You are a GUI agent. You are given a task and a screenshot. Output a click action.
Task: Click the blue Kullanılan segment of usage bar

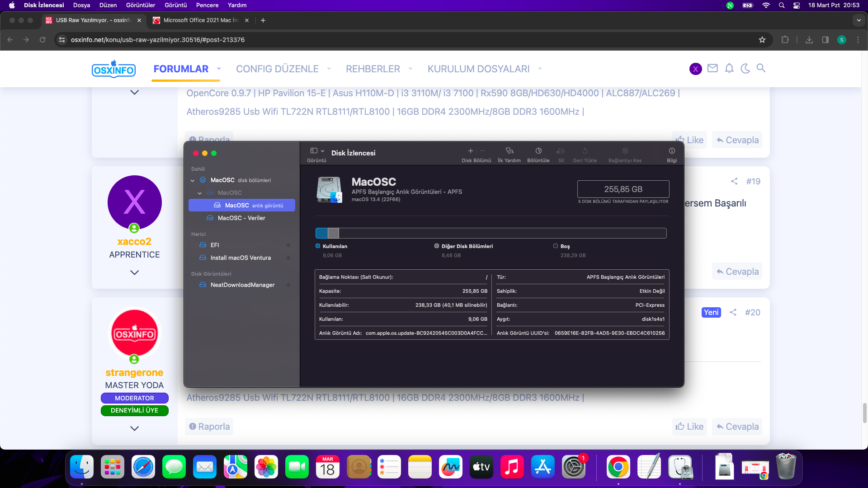click(x=321, y=233)
